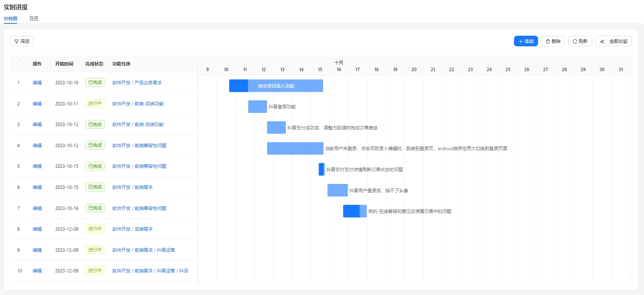Click start date 2023-10-16 in row 7
The image size is (644, 295).
click(x=67, y=208)
